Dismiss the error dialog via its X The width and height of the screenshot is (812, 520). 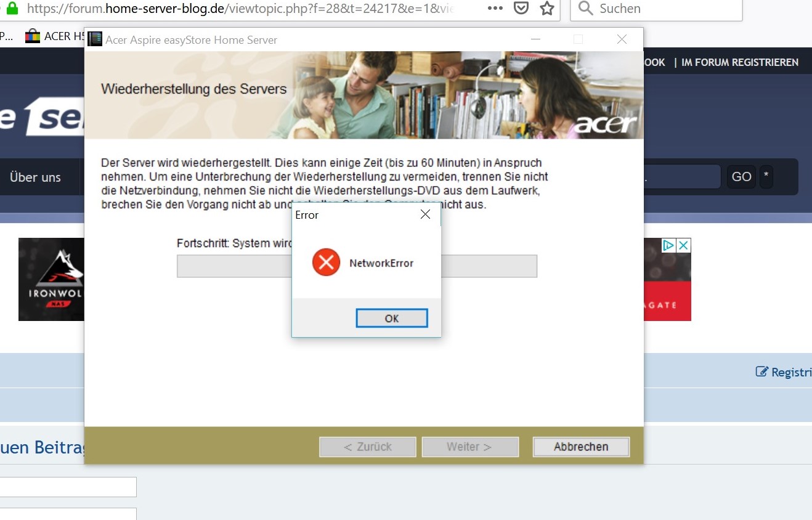click(x=425, y=214)
